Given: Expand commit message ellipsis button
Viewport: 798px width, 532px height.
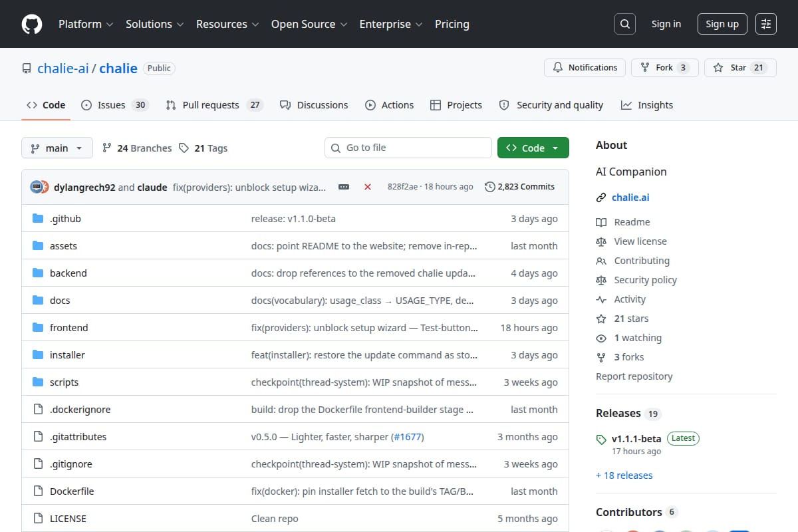Looking at the screenshot, I should [344, 187].
